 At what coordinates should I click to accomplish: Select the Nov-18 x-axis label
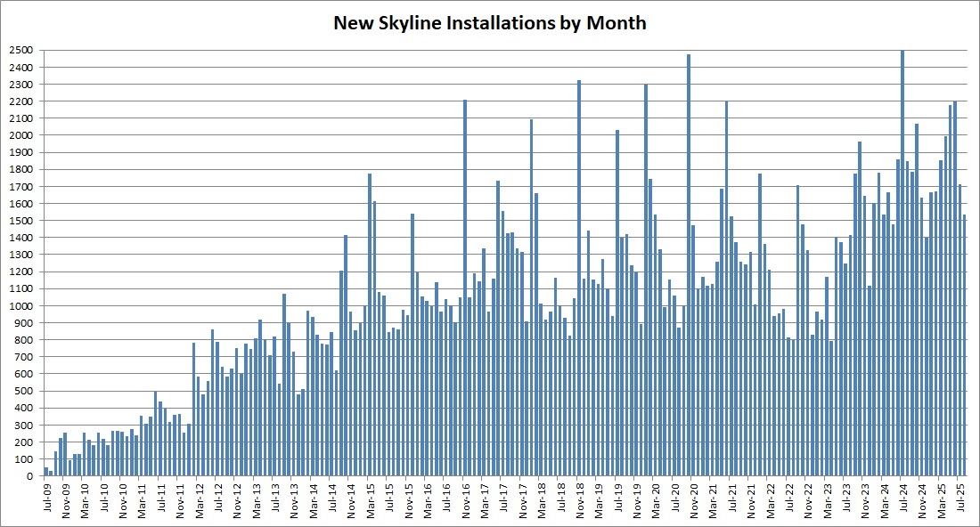pyautogui.click(x=580, y=500)
